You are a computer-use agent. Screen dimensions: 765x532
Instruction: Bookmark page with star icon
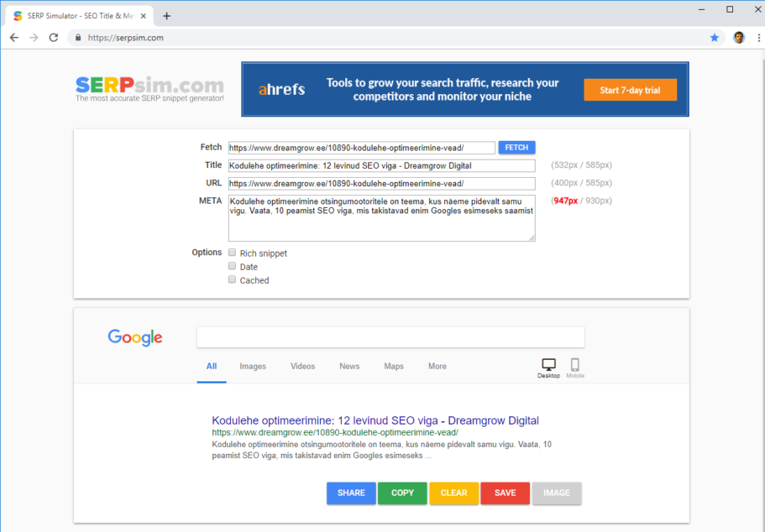(x=715, y=38)
